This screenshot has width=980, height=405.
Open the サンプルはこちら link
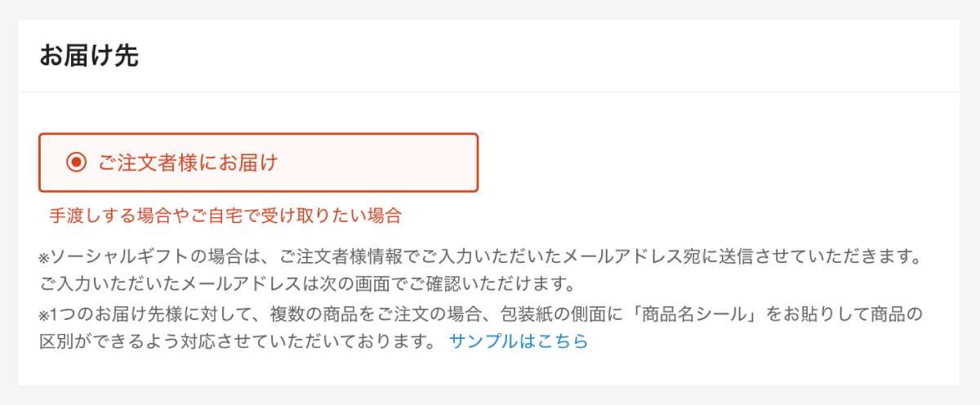tap(518, 341)
